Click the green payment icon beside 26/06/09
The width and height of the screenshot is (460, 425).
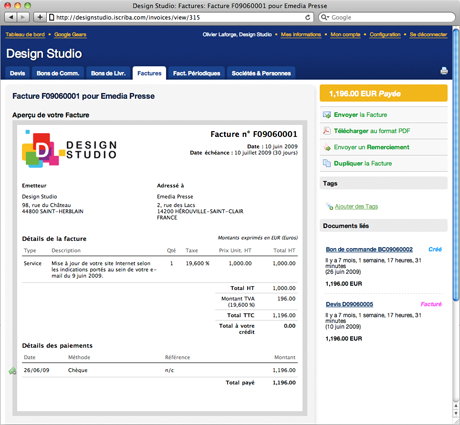coord(13,371)
